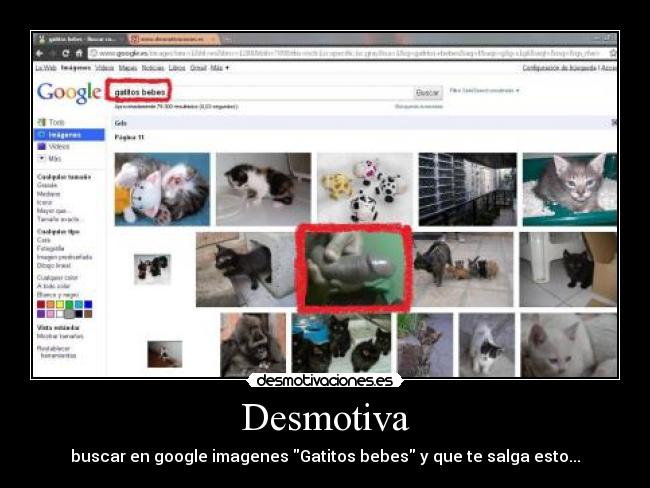Image resolution: width=650 pixels, height=488 pixels.
Task: Click Mostrar tamaños in sidebar
Action: [60, 336]
